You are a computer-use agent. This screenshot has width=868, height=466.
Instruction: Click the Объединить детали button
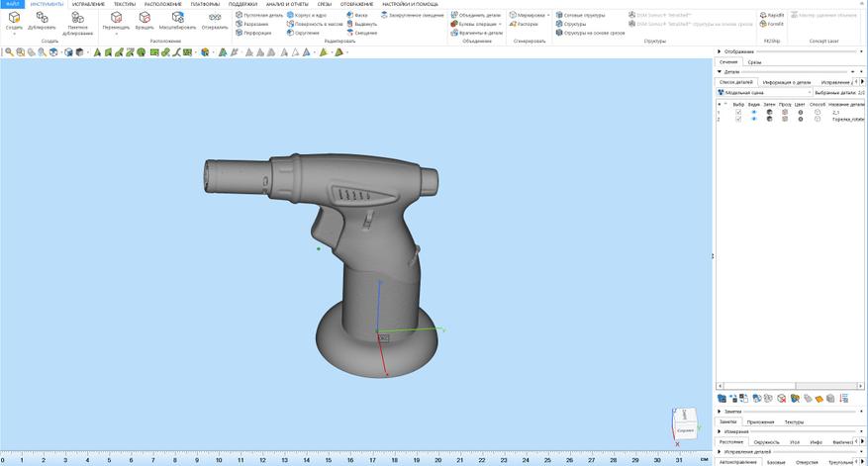click(476, 15)
